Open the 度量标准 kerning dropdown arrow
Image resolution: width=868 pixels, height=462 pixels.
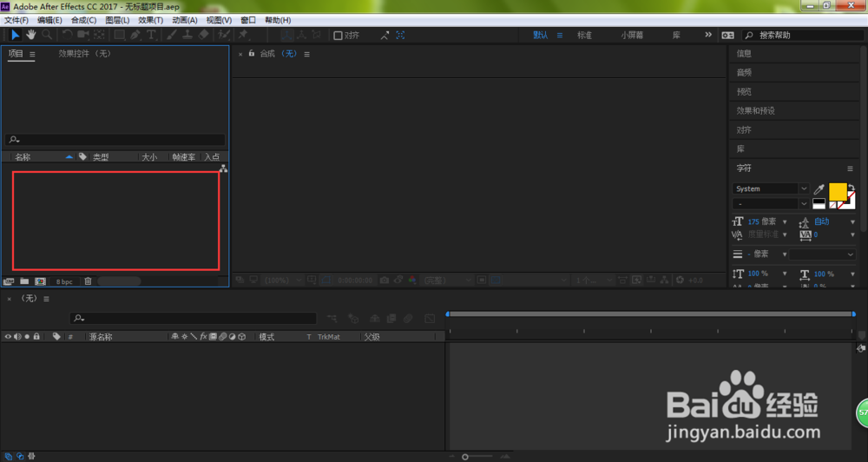pyautogui.click(x=785, y=234)
